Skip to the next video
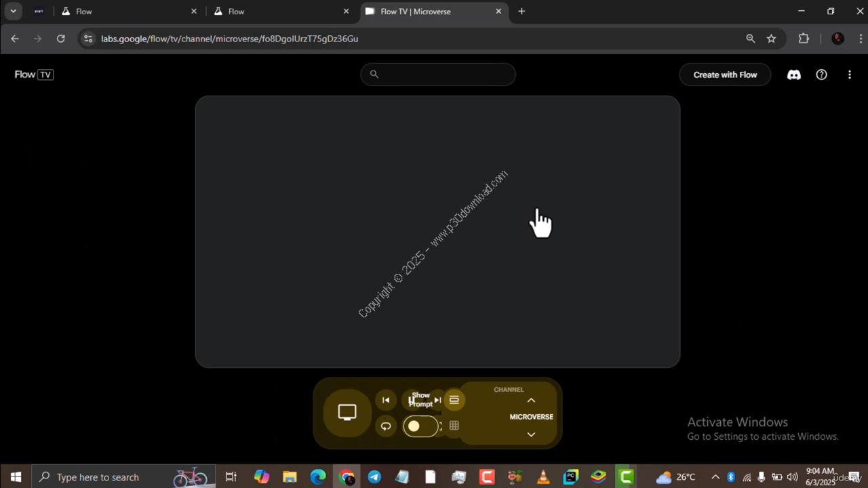This screenshot has height=488, width=868. (437, 400)
